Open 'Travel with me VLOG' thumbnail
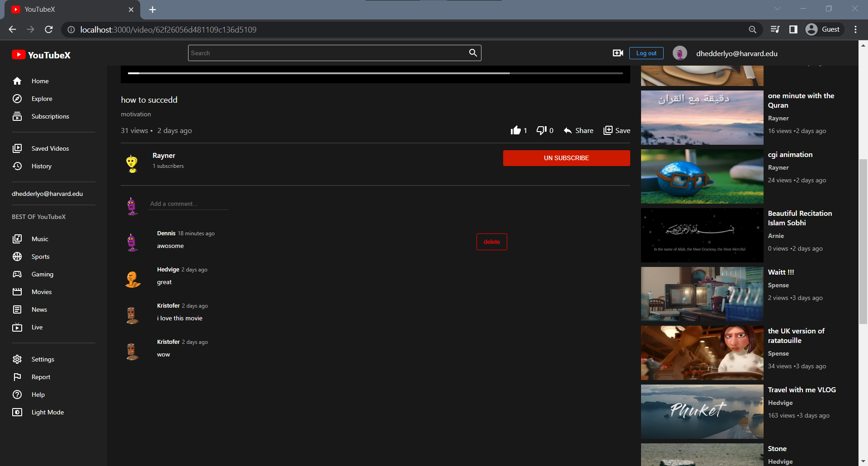Image resolution: width=868 pixels, height=466 pixels. pyautogui.click(x=702, y=412)
